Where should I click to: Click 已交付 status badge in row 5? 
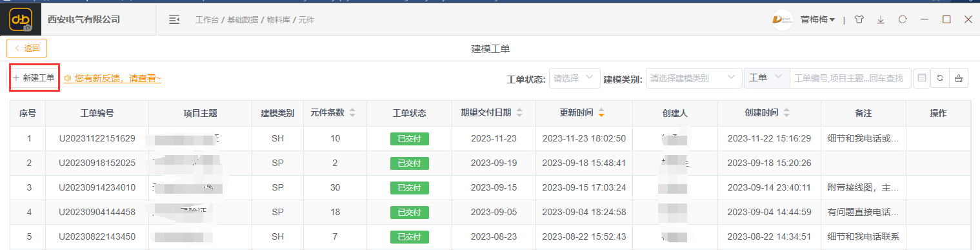[x=409, y=236]
